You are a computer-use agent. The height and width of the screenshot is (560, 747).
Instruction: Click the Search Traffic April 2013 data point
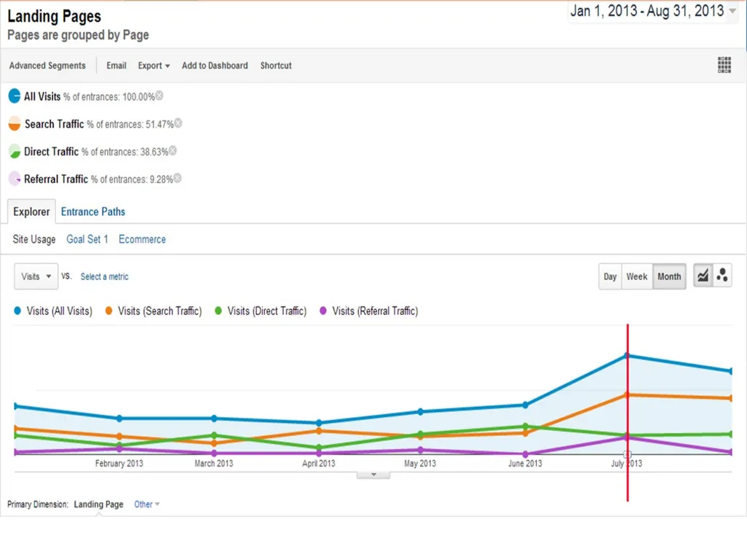(320, 431)
